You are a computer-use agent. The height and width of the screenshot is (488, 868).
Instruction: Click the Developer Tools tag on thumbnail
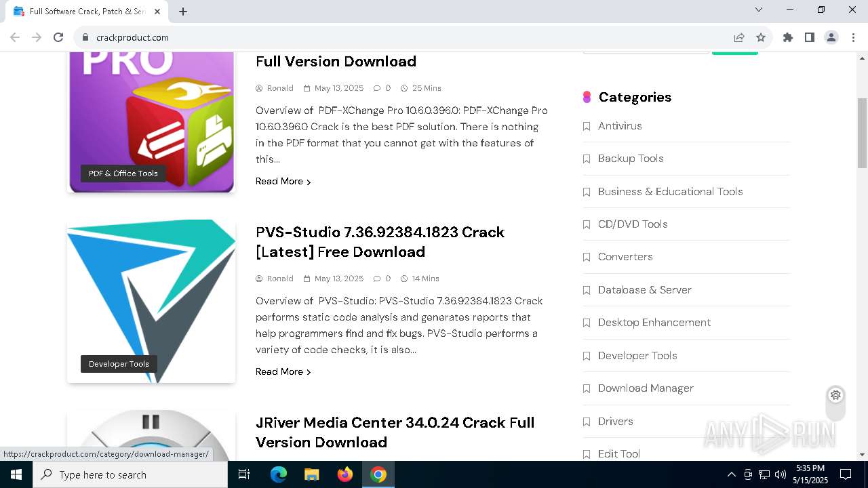pyautogui.click(x=119, y=364)
